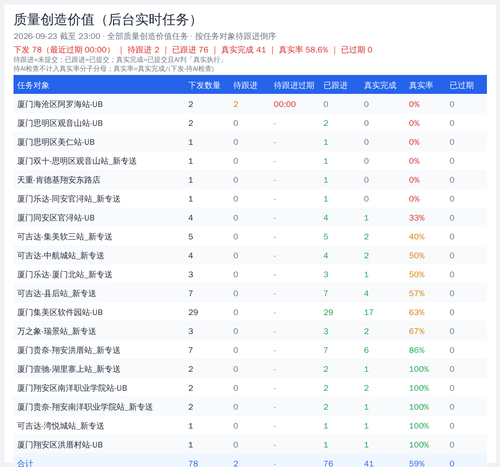Click the 2026-09-23 截至 23:00 subtitle line
The width and height of the screenshot is (500, 467).
(145, 36)
